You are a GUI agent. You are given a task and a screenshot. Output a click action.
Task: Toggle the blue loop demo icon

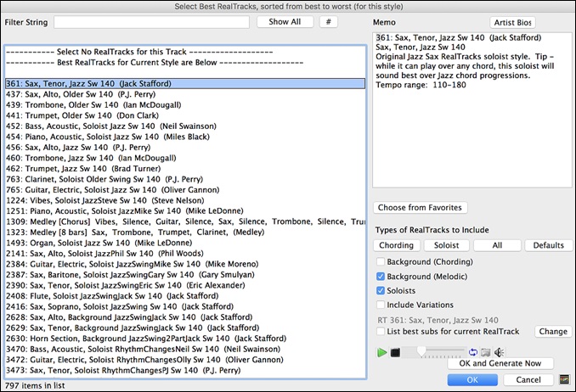pyautogui.click(x=472, y=352)
